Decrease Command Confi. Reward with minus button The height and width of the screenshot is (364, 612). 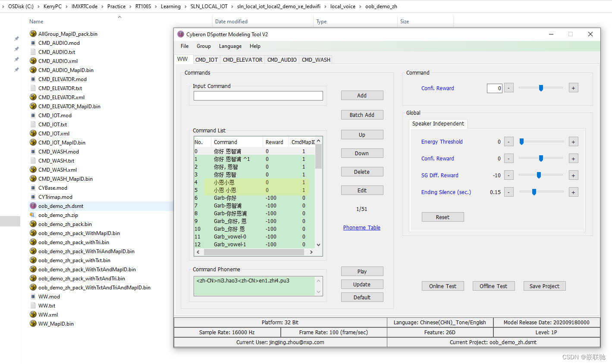click(x=509, y=88)
